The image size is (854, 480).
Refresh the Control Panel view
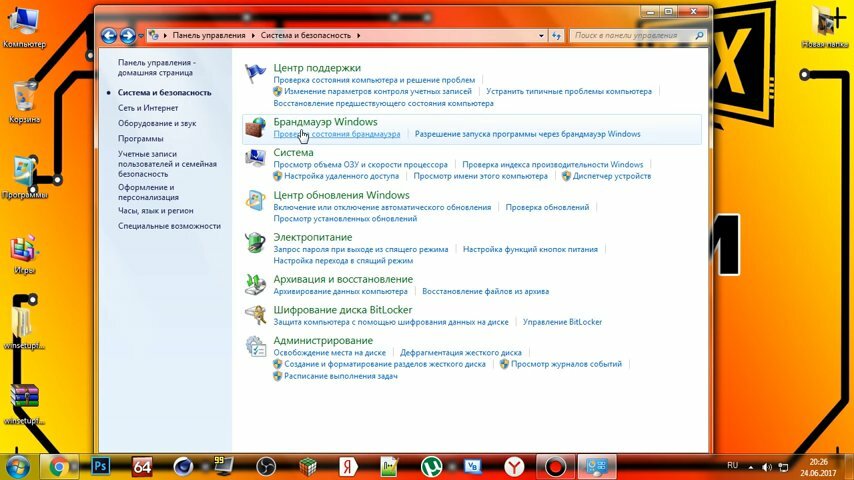[x=556, y=35]
